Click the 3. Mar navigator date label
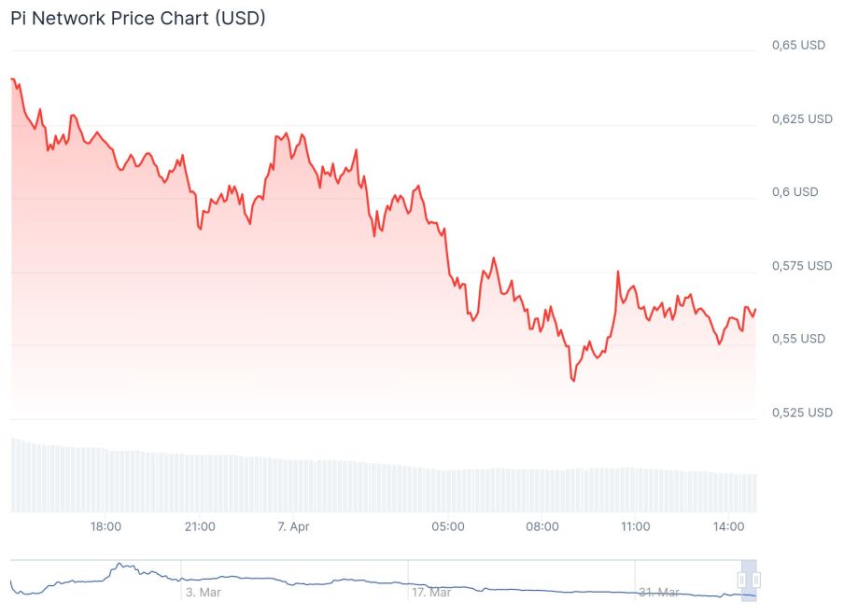844x616 pixels. tap(202, 593)
